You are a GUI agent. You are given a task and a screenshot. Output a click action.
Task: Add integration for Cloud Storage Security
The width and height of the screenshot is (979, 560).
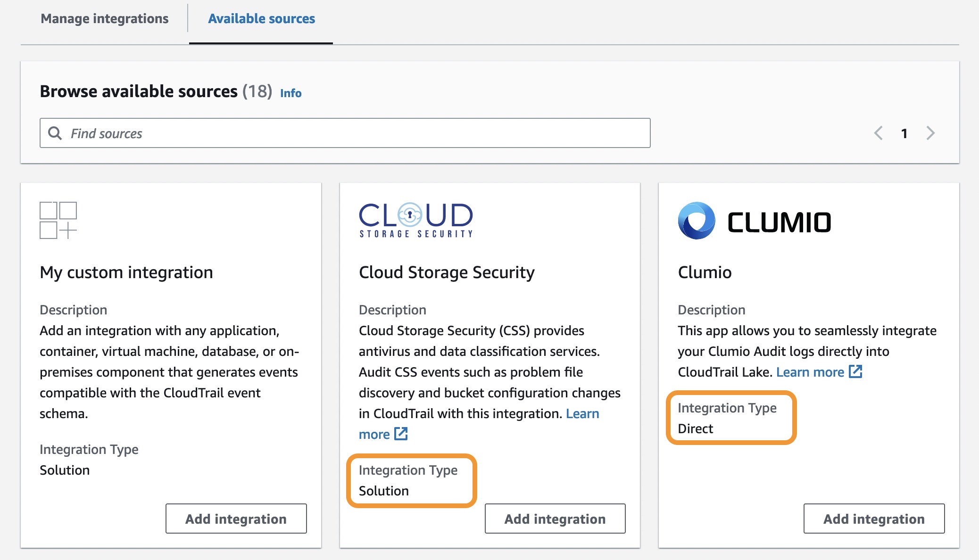pyautogui.click(x=555, y=519)
